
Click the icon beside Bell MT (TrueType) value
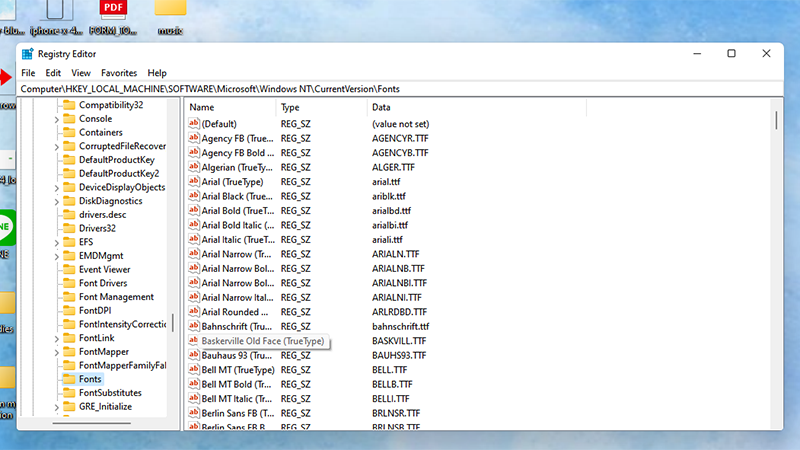click(x=193, y=369)
